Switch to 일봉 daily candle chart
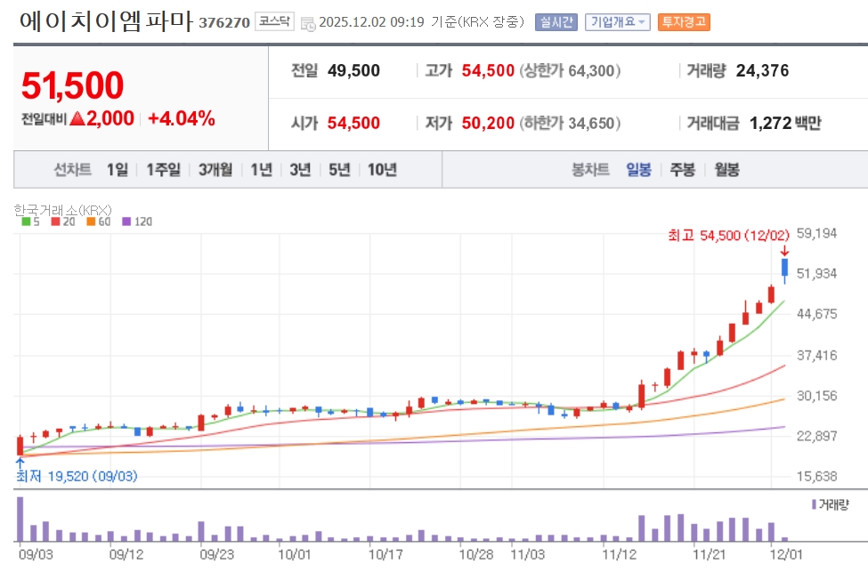The width and height of the screenshot is (868, 588). pyautogui.click(x=638, y=170)
